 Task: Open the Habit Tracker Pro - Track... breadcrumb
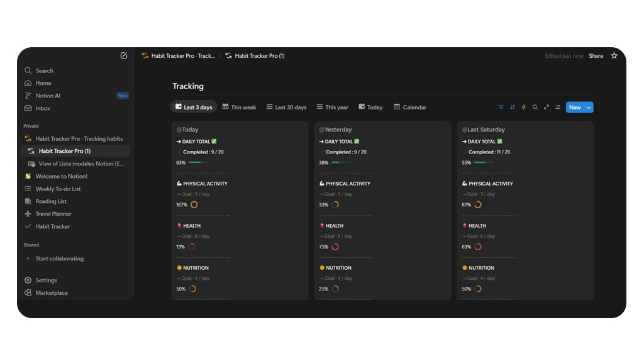pos(183,56)
